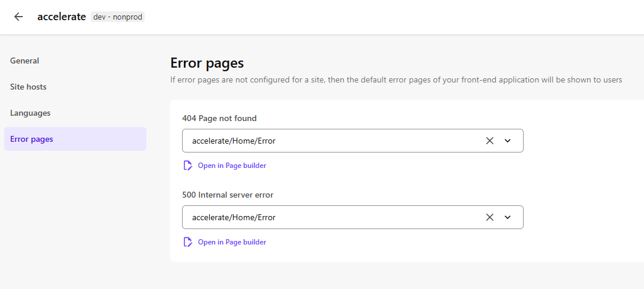644x289 pixels.
Task: Click the accelerate site title
Action: click(62, 17)
